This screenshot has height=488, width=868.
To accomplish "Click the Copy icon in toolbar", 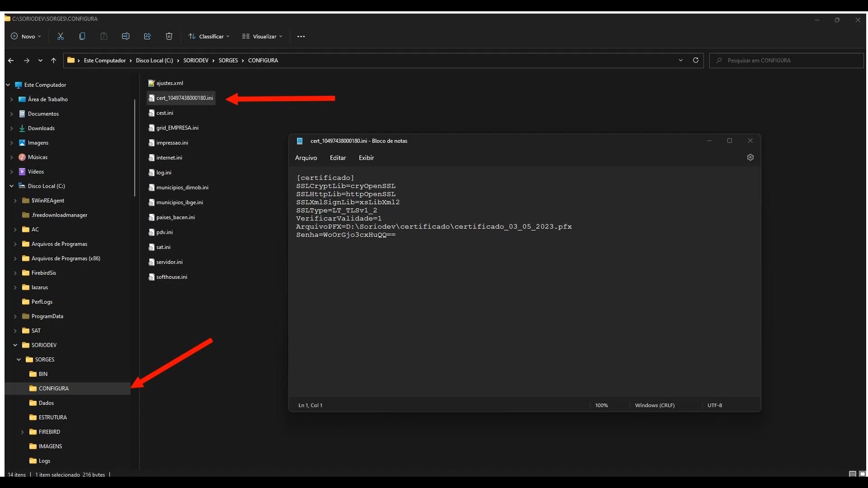I will (82, 36).
